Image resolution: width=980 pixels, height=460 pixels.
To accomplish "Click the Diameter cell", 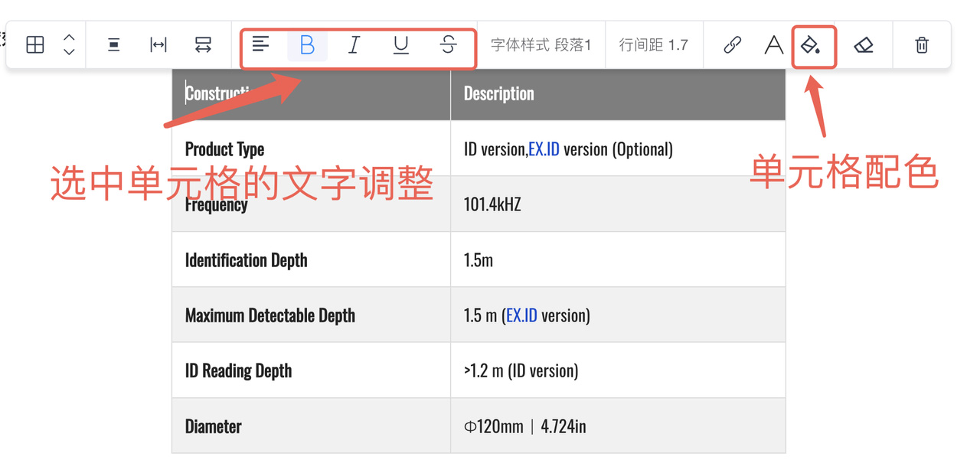I will click(311, 426).
